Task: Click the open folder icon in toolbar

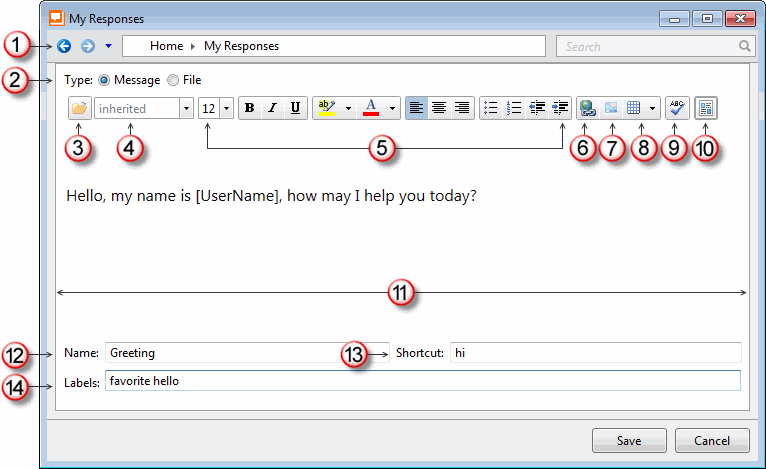Action: tap(79, 108)
